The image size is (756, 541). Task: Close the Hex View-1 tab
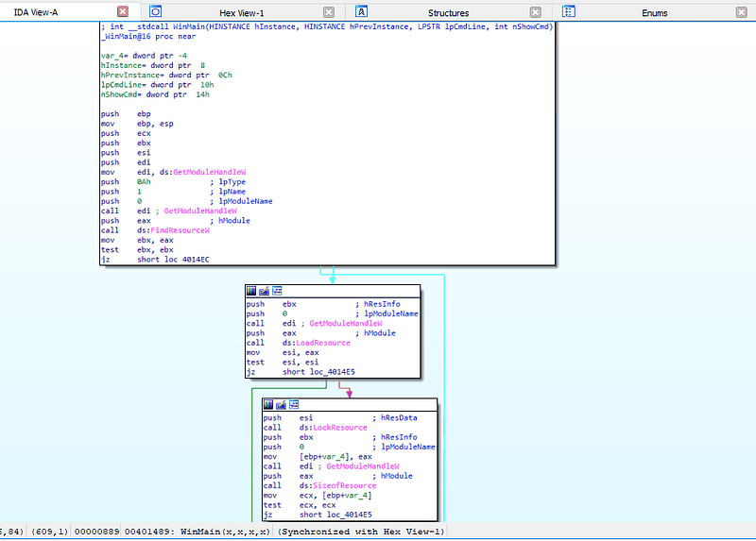pyautogui.click(x=329, y=12)
